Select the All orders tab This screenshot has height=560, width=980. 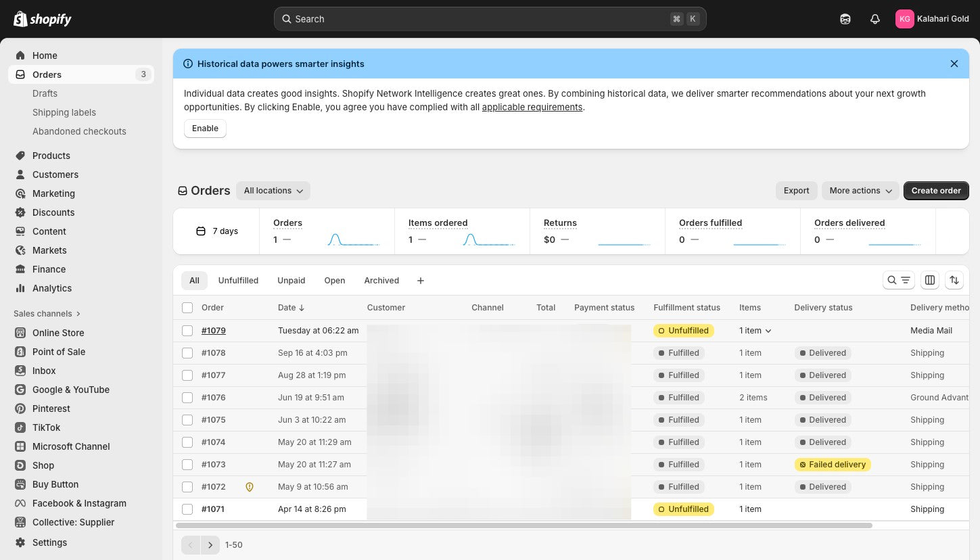pyautogui.click(x=194, y=281)
